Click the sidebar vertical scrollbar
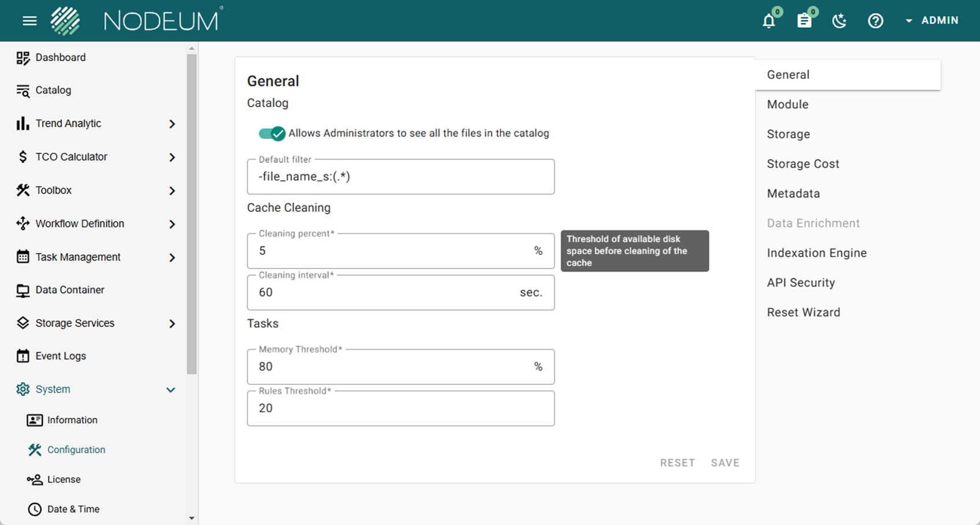The width and height of the screenshot is (980, 525). point(191,214)
